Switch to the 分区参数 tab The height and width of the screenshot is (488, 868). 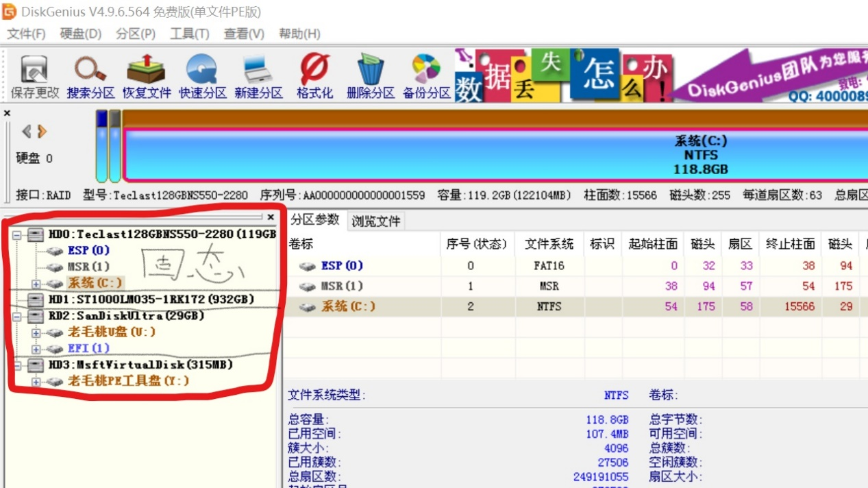[x=314, y=219]
